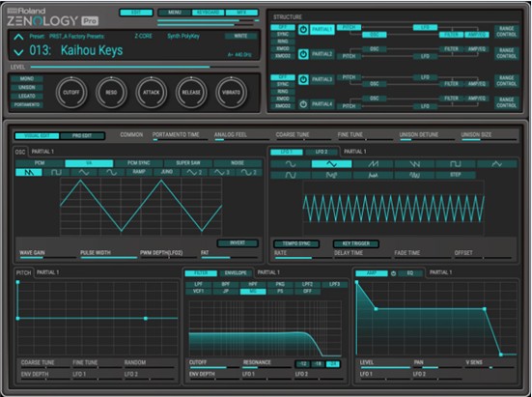The width and height of the screenshot is (532, 397).
Task: Toggle Partial 3 power switch
Action: [x=303, y=79]
